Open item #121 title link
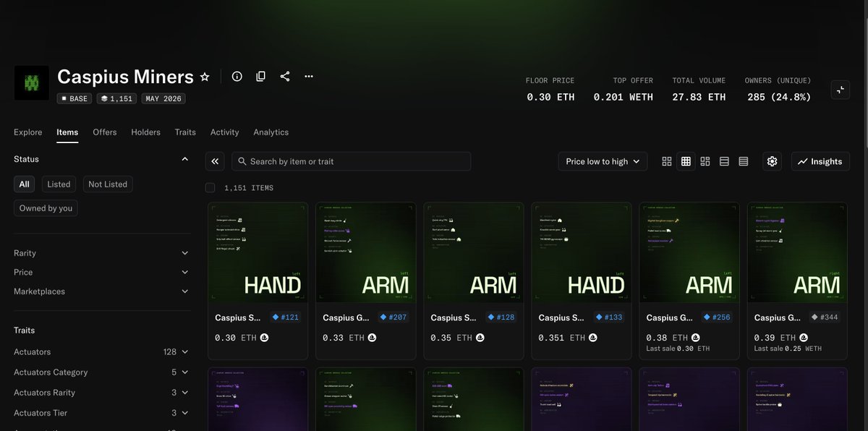 click(x=238, y=317)
